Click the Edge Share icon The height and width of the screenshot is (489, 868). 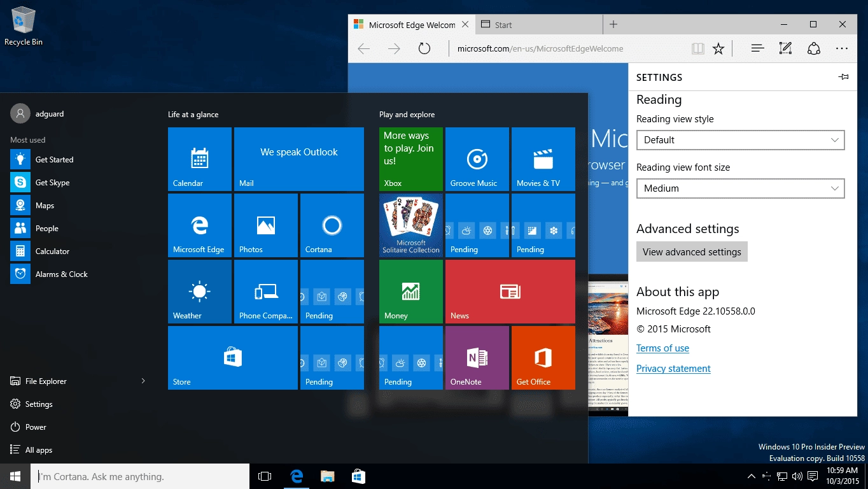pos(813,48)
